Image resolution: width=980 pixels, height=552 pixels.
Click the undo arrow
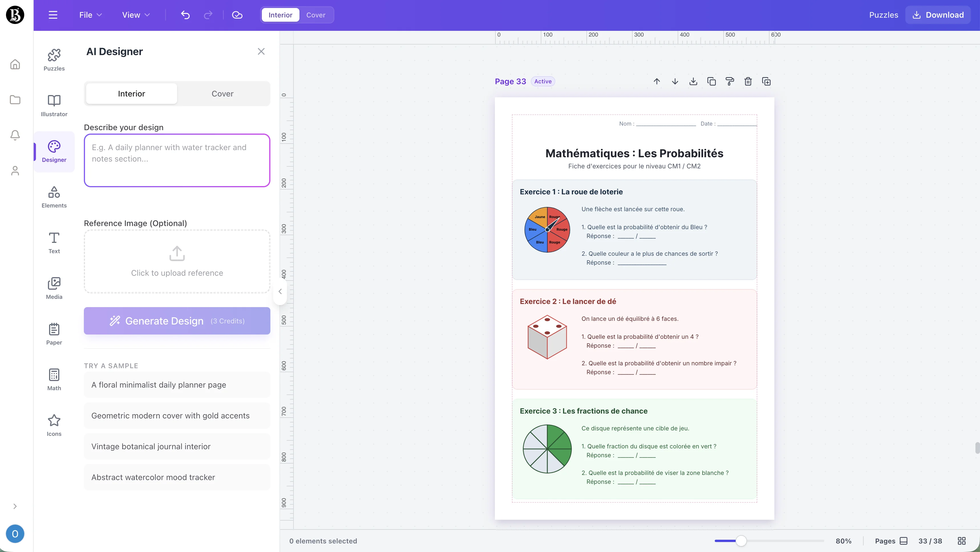click(x=185, y=15)
